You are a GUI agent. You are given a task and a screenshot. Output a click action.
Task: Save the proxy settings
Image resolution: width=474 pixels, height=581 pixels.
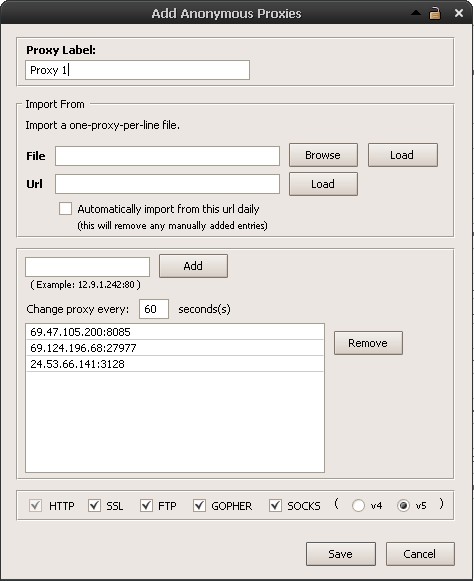click(x=341, y=554)
